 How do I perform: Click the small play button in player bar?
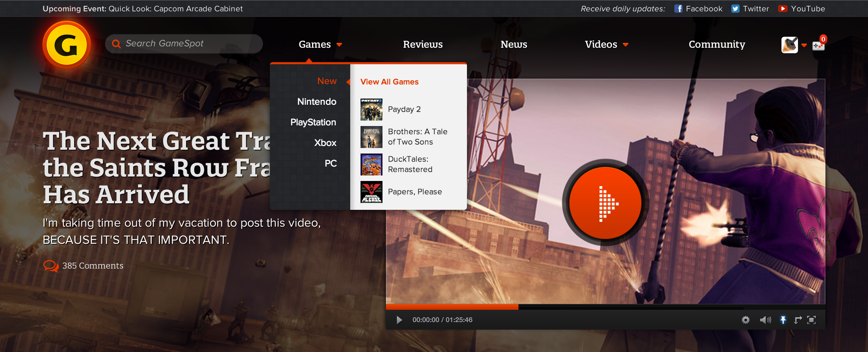399,320
